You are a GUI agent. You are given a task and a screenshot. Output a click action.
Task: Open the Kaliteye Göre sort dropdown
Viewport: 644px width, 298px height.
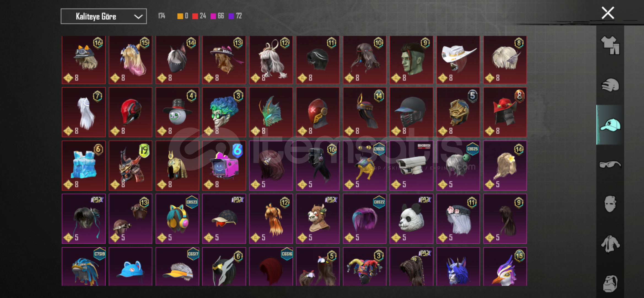pyautogui.click(x=104, y=16)
